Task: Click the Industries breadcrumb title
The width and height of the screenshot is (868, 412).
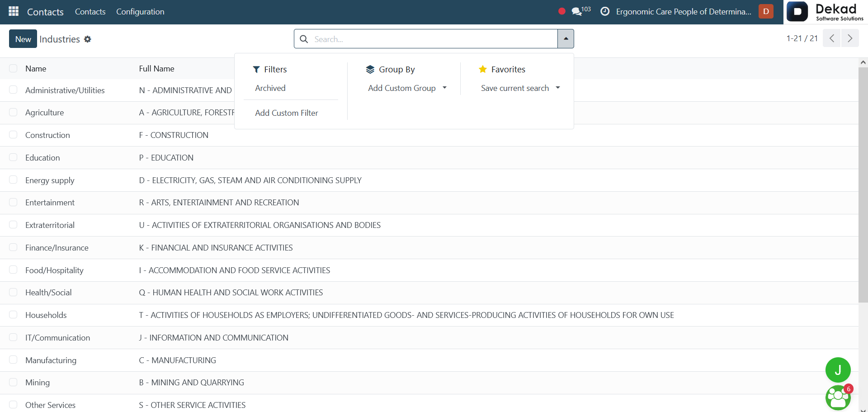Action: [60, 39]
